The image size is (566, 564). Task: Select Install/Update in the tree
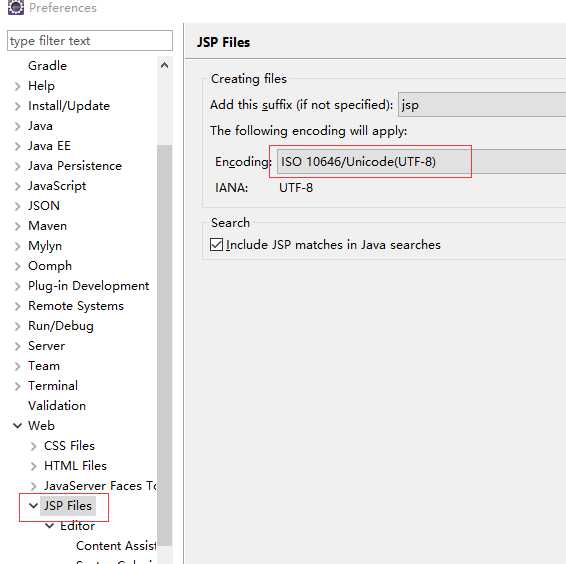(x=69, y=106)
